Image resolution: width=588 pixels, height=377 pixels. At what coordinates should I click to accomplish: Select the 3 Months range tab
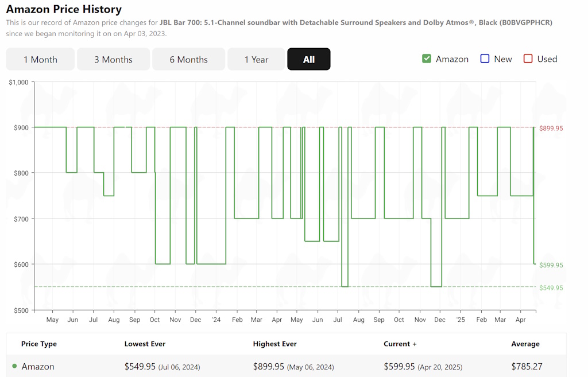click(113, 59)
